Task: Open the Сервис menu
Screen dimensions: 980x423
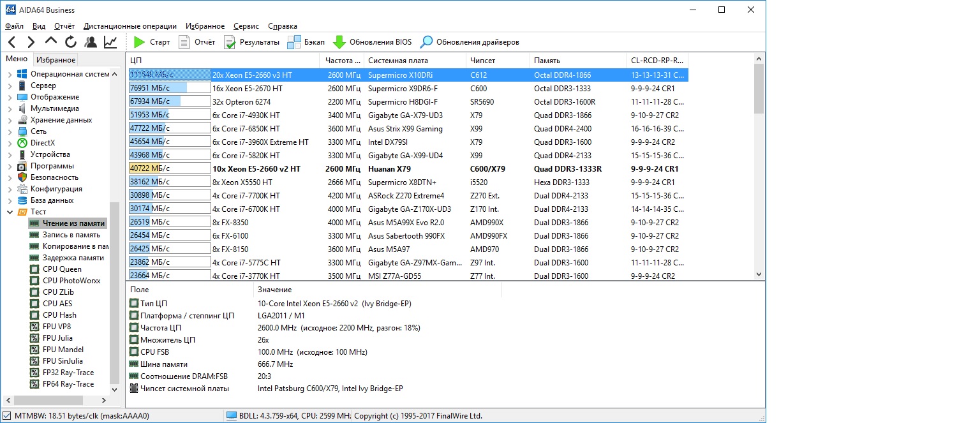Action: pyautogui.click(x=246, y=26)
